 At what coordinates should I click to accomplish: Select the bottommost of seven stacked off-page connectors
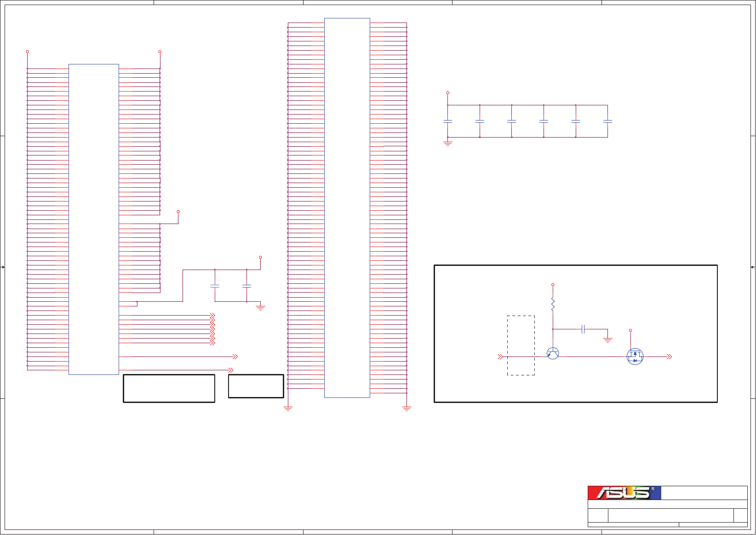point(212,343)
